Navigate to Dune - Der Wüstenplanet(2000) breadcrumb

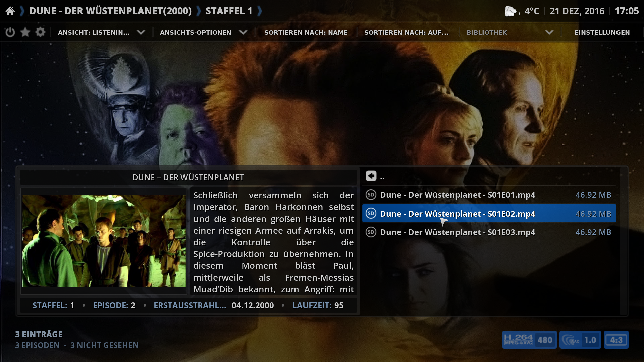110,11
